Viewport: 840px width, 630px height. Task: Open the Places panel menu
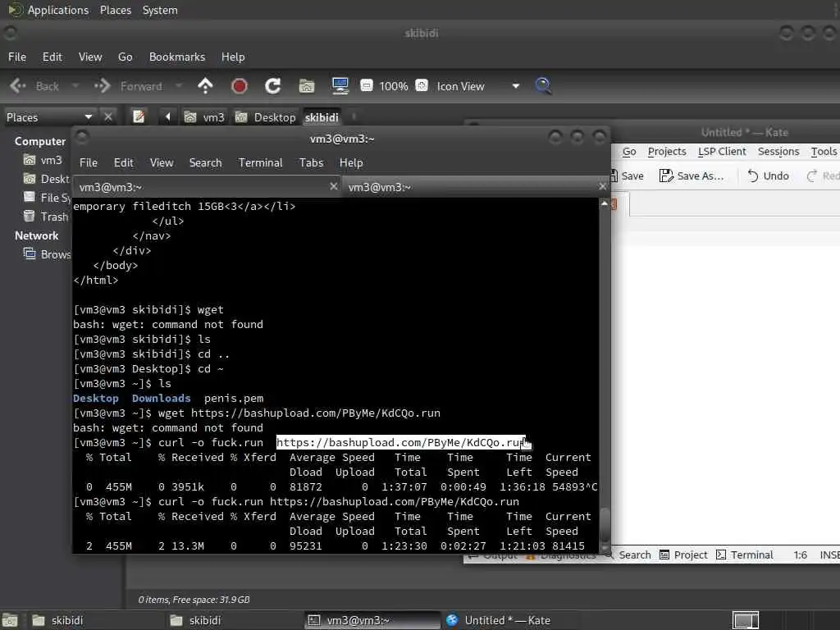pos(116,10)
